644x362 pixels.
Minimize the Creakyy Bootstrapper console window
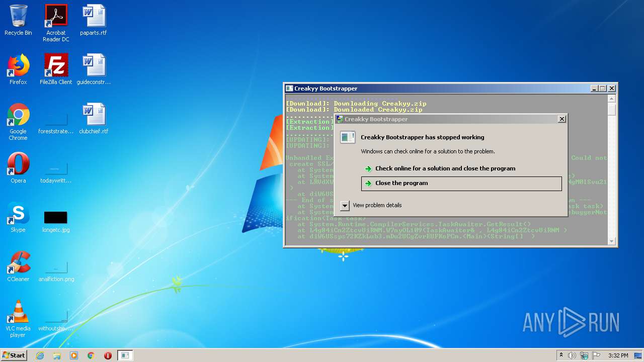[x=594, y=88]
